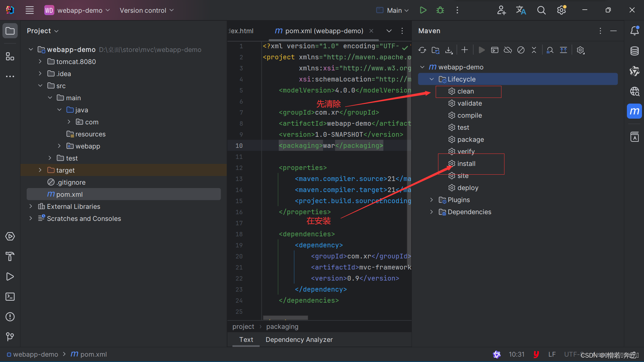The height and width of the screenshot is (362, 644).
Task: Open the Terminal tool window icon
Action: 10,297
